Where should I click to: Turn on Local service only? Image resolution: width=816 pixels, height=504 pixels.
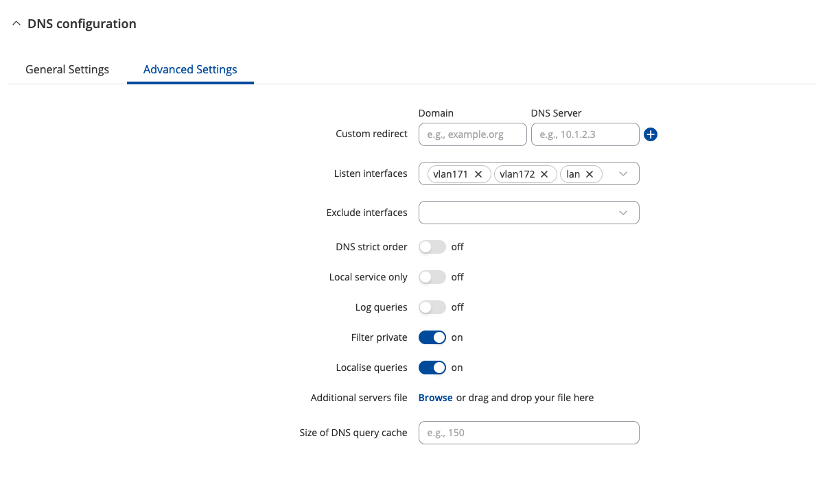(432, 277)
